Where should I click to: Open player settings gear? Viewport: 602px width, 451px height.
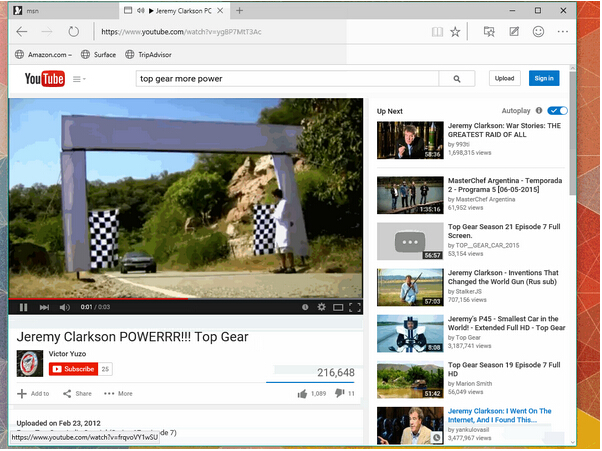tap(321, 307)
